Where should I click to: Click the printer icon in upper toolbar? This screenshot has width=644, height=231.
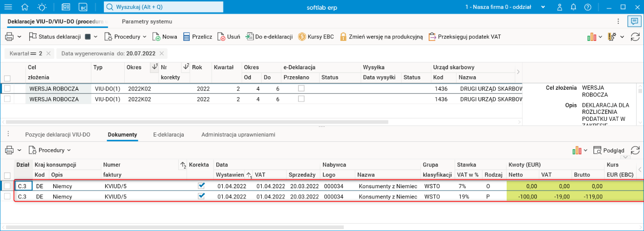point(9,37)
